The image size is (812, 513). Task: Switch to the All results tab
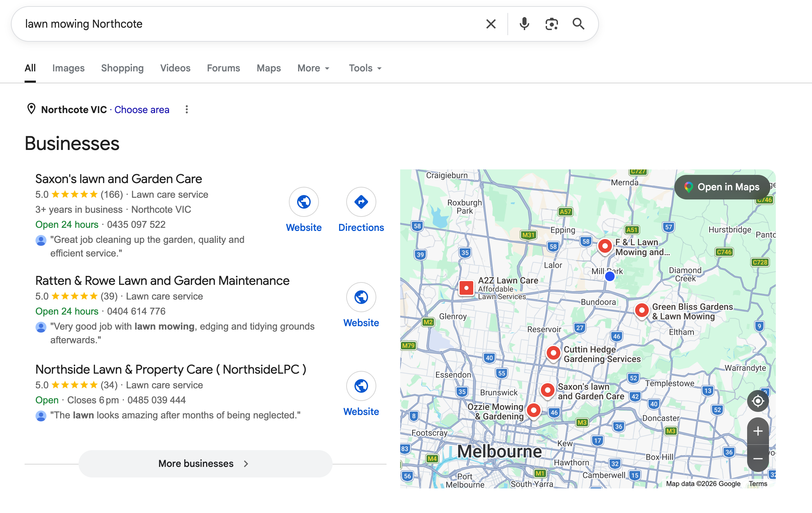coord(30,68)
